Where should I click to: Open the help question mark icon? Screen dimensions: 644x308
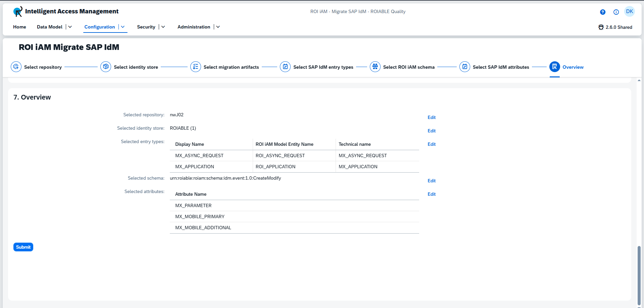pos(603,12)
